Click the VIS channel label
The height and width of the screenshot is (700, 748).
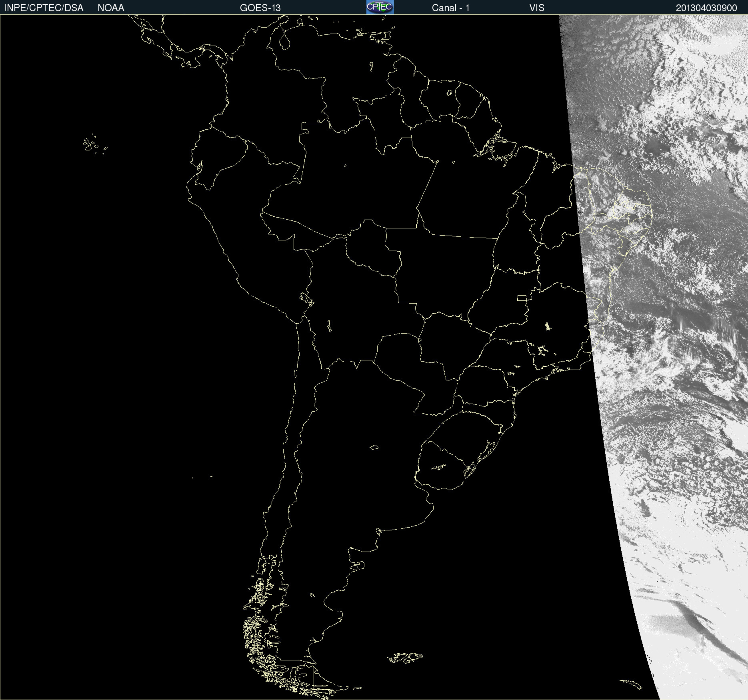click(x=537, y=8)
